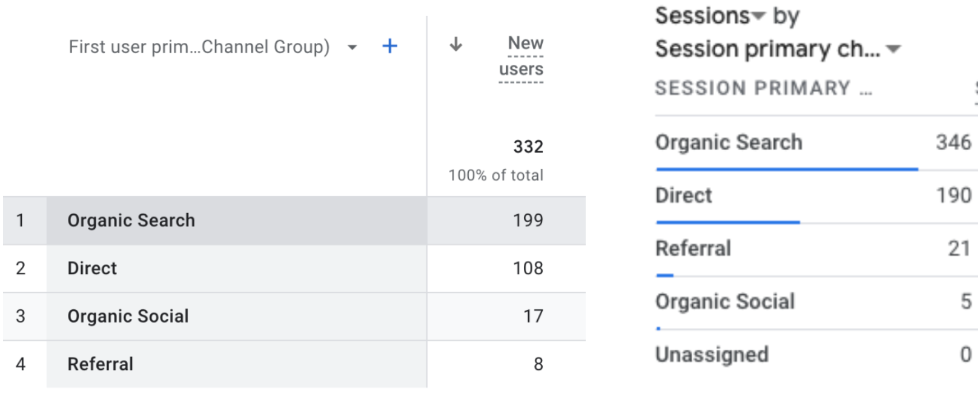Click Direct in sessions card
The height and width of the screenshot is (394, 980).
(683, 195)
